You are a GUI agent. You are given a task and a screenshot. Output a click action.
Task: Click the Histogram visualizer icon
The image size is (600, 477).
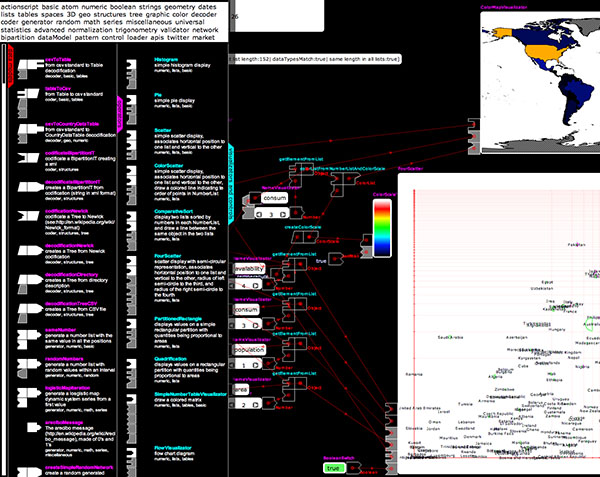pyautogui.click(x=133, y=64)
